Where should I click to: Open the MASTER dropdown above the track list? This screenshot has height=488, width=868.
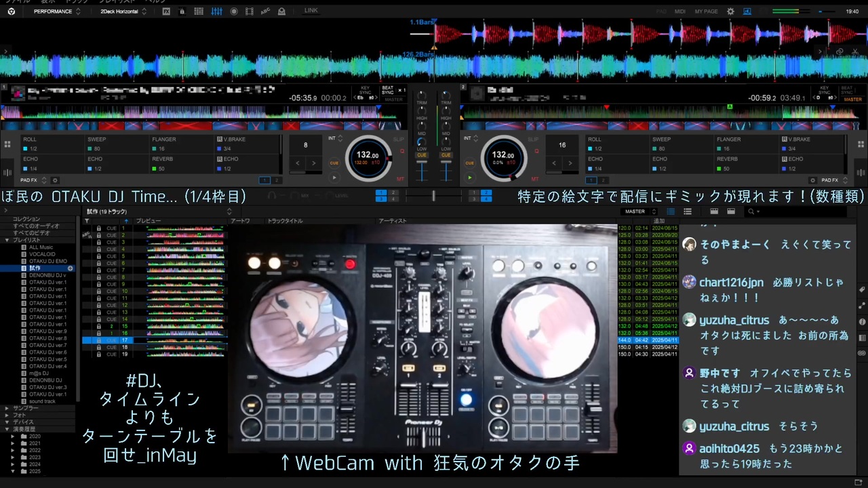[638, 211]
